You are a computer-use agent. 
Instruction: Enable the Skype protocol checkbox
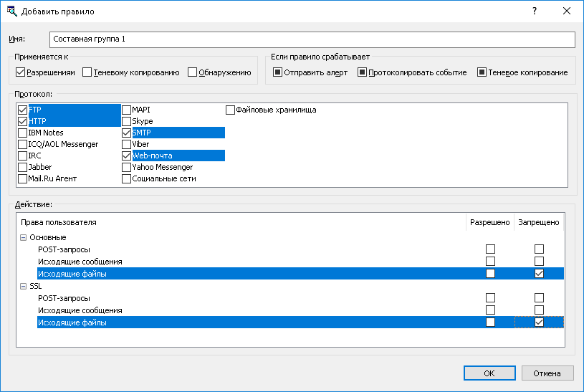[x=127, y=122]
